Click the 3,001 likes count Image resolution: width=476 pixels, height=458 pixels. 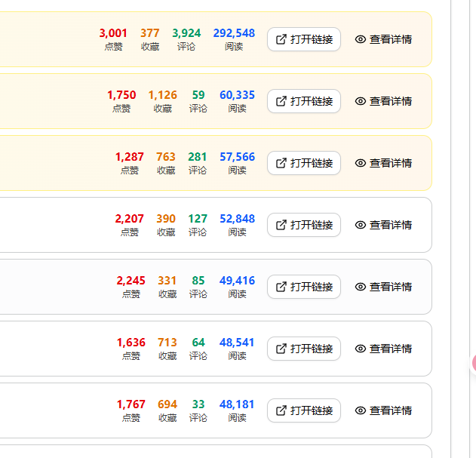tap(113, 33)
